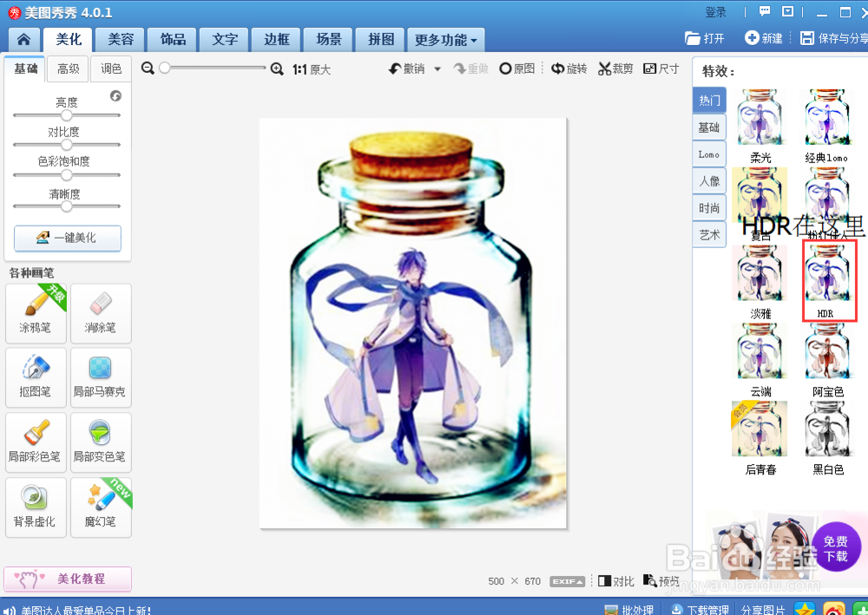This screenshot has width=868, height=615.
Task: Rotate image using 旋转
Action: 569,69
